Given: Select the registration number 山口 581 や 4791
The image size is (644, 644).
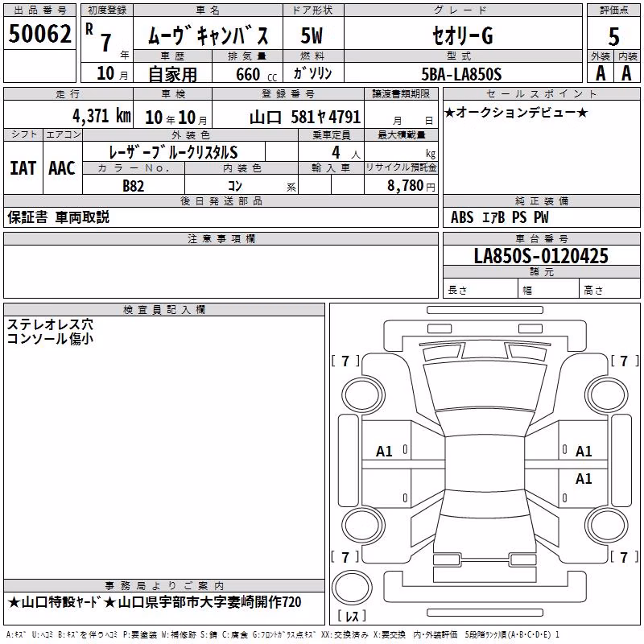Looking at the screenshot, I should click(x=305, y=118).
